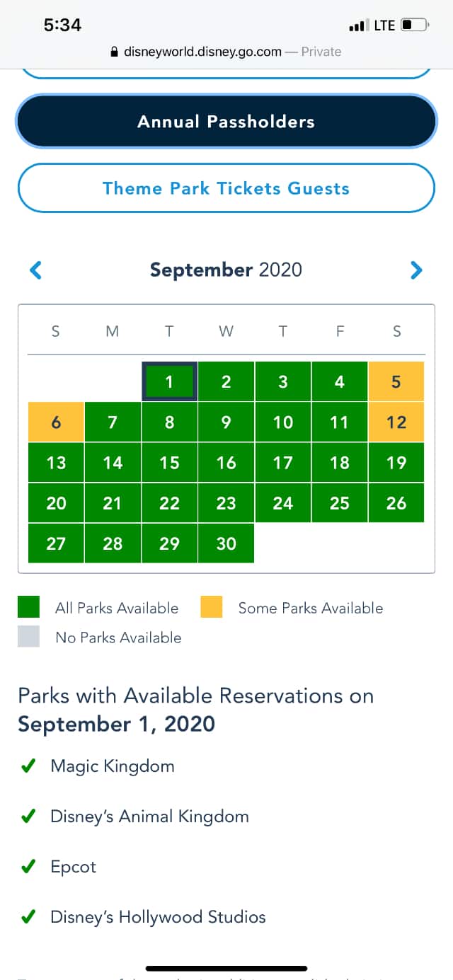Go to the previous month arrow

pos(35,270)
